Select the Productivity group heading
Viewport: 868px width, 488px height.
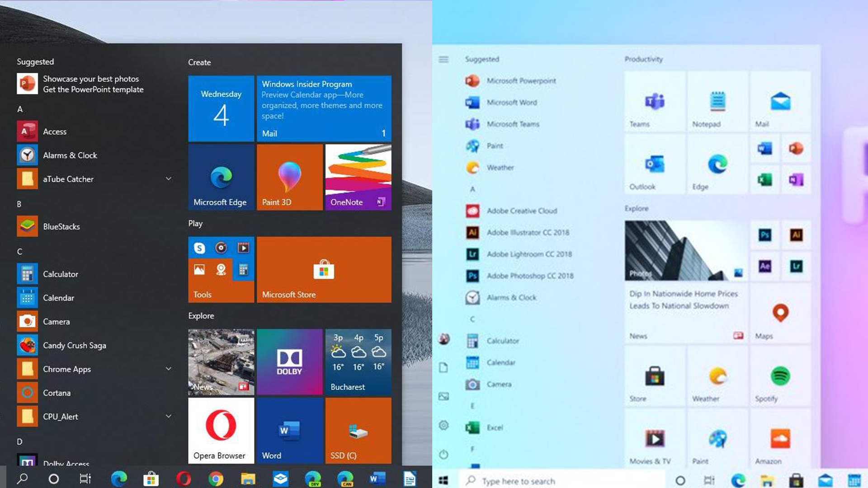[x=644, y=59]
